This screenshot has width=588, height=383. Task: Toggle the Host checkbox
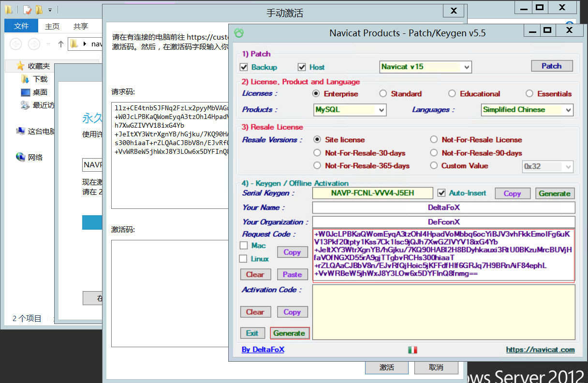pyautogui.click(x=302, y=67)
